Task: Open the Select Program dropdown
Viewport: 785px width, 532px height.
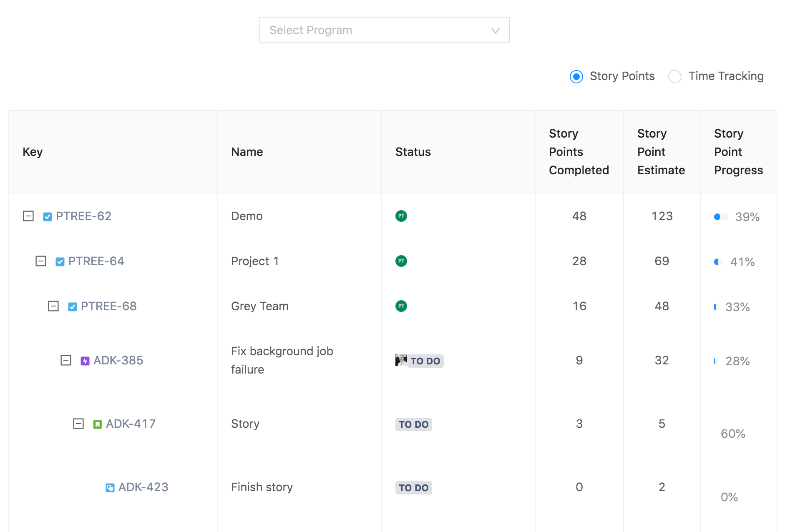Action: point(384,30)
